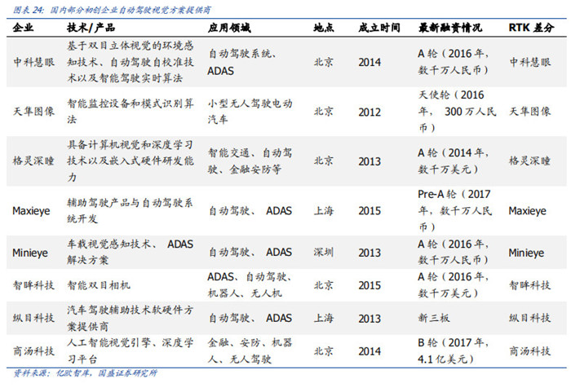Click A 轮（2016 年，数千万美元）cell for 智眸科技

(x=454, y=285)
